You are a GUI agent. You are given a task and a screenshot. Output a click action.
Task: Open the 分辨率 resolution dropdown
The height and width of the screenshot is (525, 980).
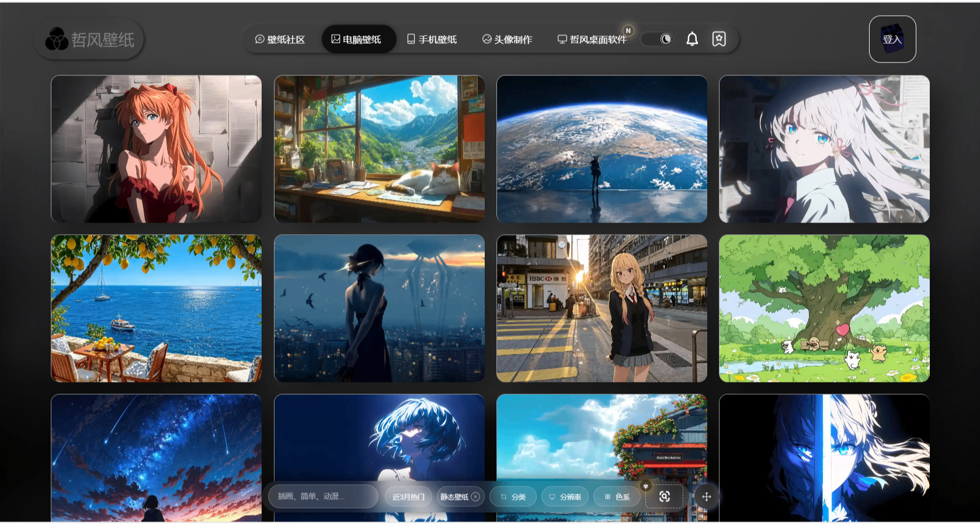coord(565,496)
